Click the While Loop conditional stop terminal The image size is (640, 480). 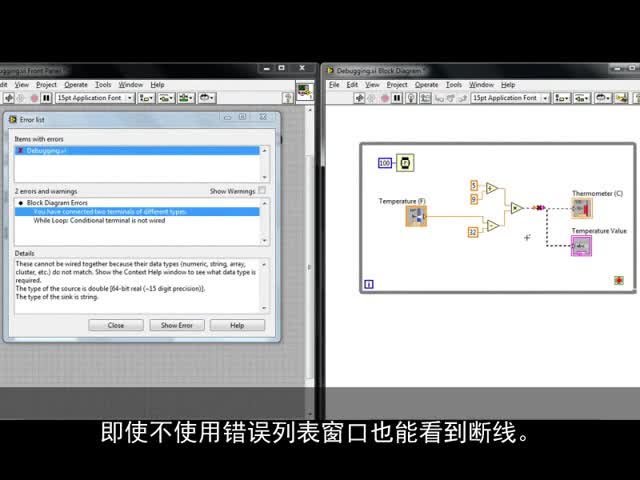point(619,280)
